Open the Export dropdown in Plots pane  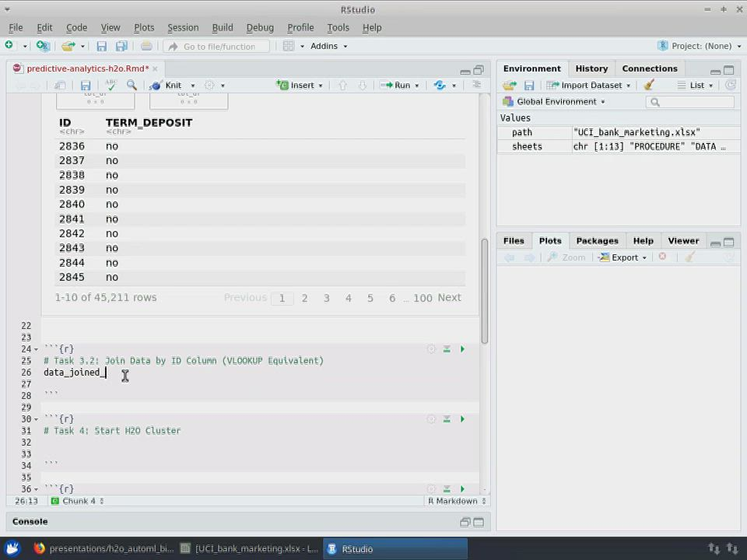pos(623,257)
